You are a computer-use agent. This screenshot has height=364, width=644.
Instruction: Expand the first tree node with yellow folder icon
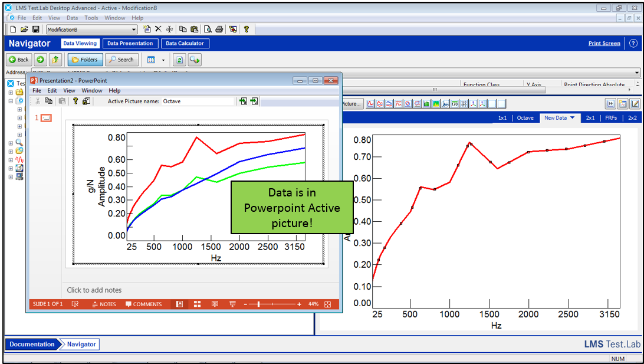(x=11, y=93)
